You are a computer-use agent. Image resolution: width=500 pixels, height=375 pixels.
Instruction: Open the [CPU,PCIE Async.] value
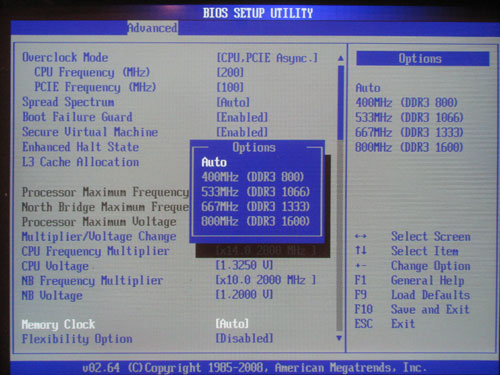(267, 58)
